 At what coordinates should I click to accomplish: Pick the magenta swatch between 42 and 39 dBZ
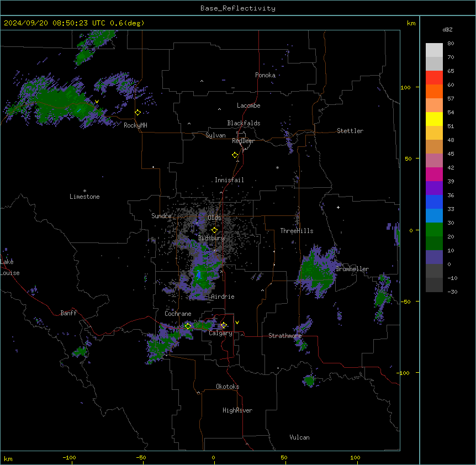pyautogui.click(x=434, y=174)
